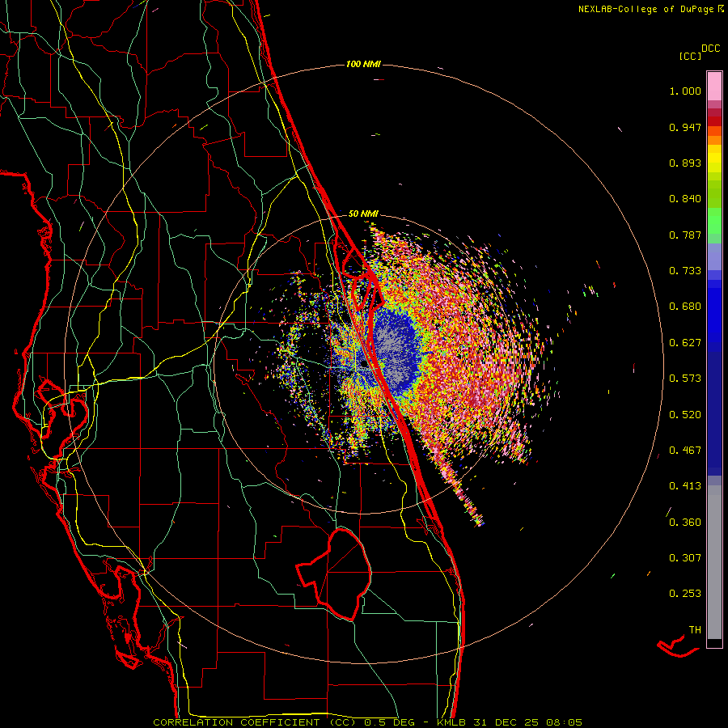Click the 31 DEC 25 date text

pos(506,722)
